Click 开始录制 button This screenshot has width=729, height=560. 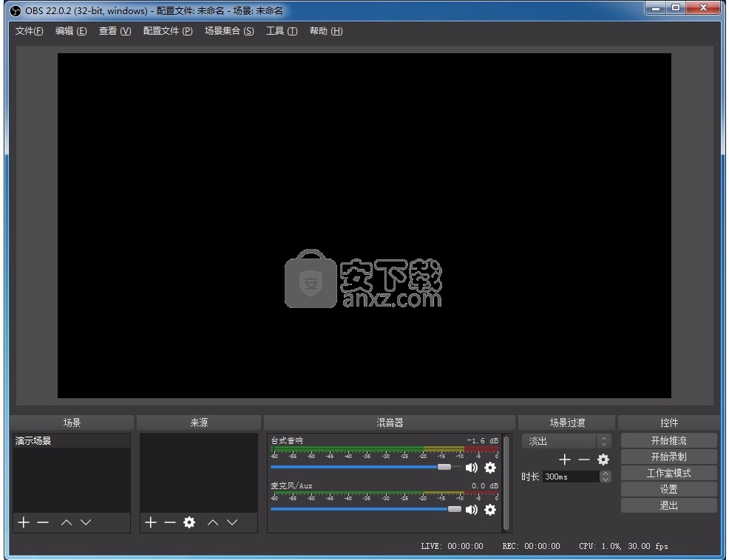(x=668, y=457)
